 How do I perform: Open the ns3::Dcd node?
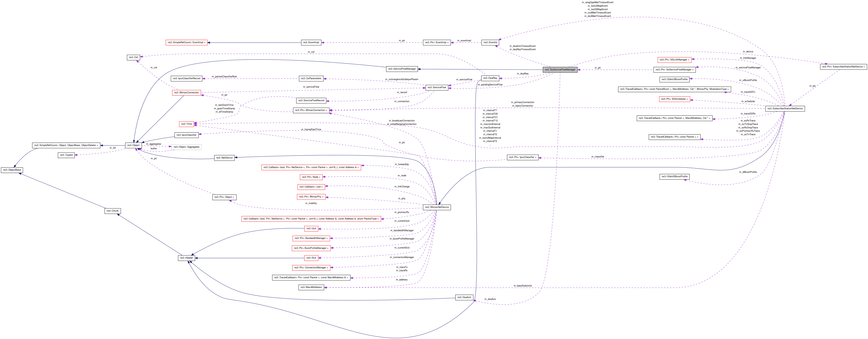coord(311,258)
